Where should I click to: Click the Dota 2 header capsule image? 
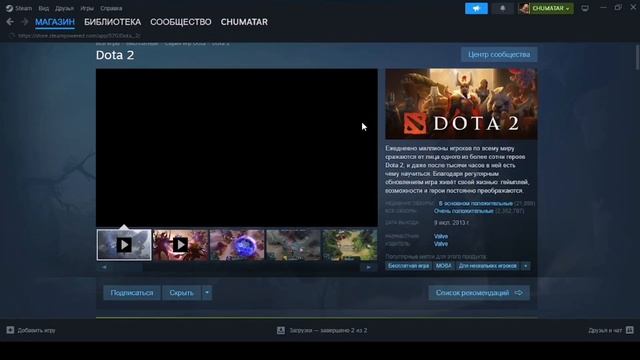click(461, 104)
